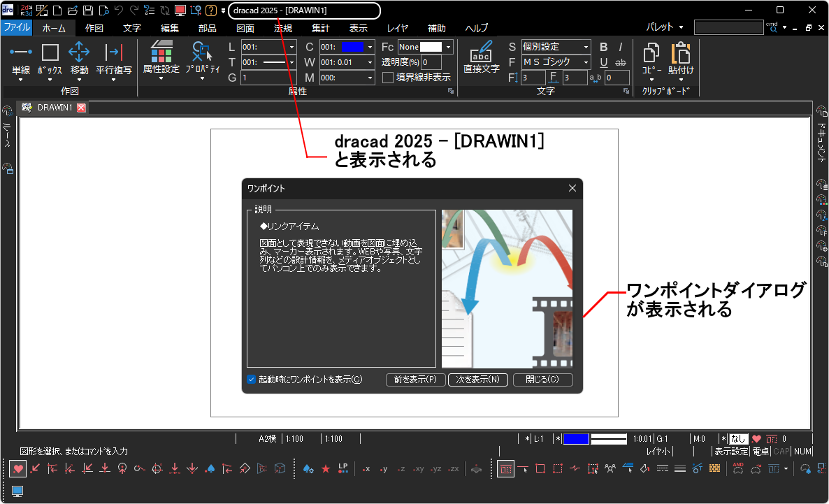This screenshot has height=504, width=829.
Task: Open the C color dropdown
Action: click(370, 47)
